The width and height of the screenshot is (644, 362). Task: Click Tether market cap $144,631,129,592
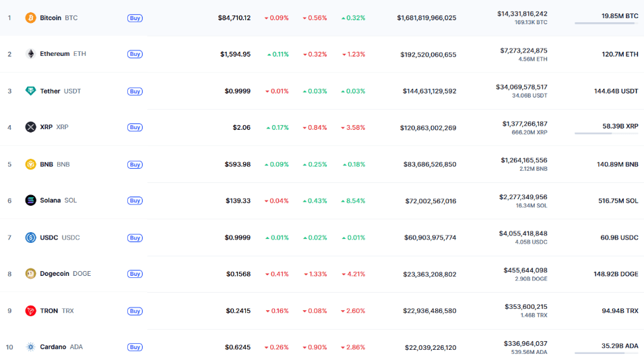429,91
